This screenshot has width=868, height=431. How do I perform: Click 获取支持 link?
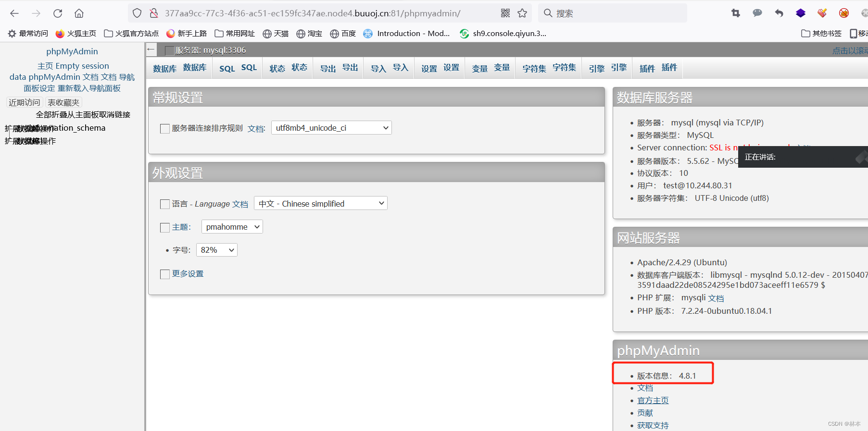click(653, 425)
